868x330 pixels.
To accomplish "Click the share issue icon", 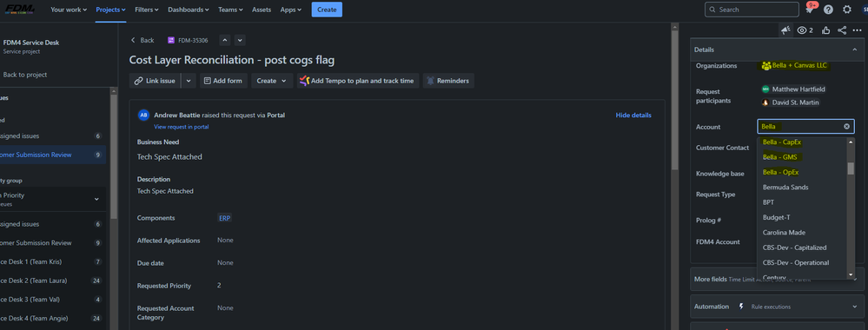I will click(x=842, y=30).
